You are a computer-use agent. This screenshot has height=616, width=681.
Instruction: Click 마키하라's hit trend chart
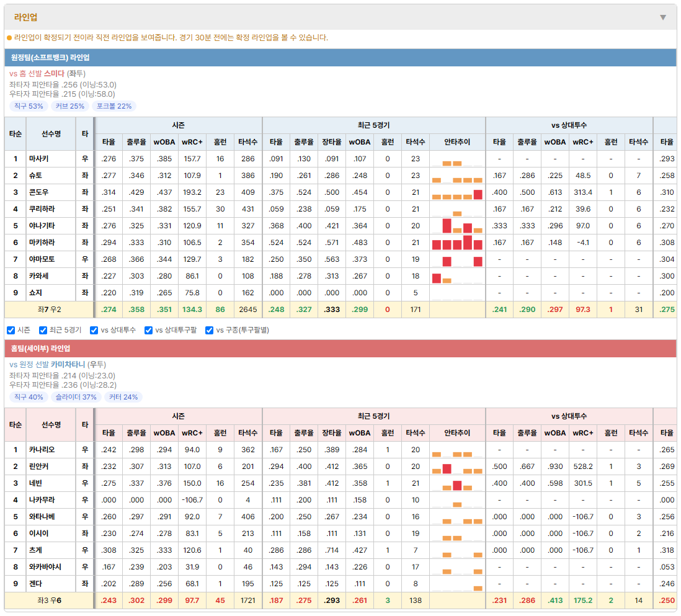pyautogui.click(x=457, y=243)
